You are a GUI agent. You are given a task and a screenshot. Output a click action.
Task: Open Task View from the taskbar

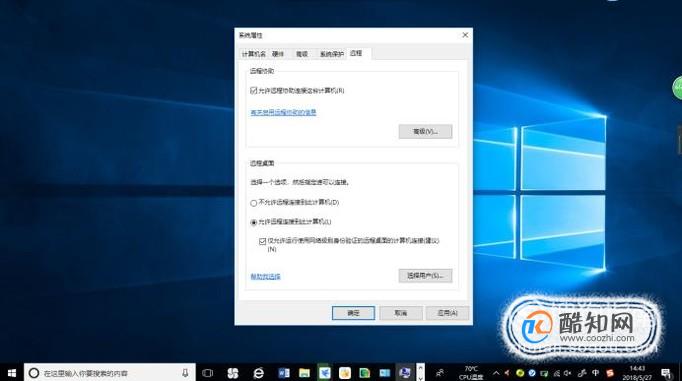[208, 373]
